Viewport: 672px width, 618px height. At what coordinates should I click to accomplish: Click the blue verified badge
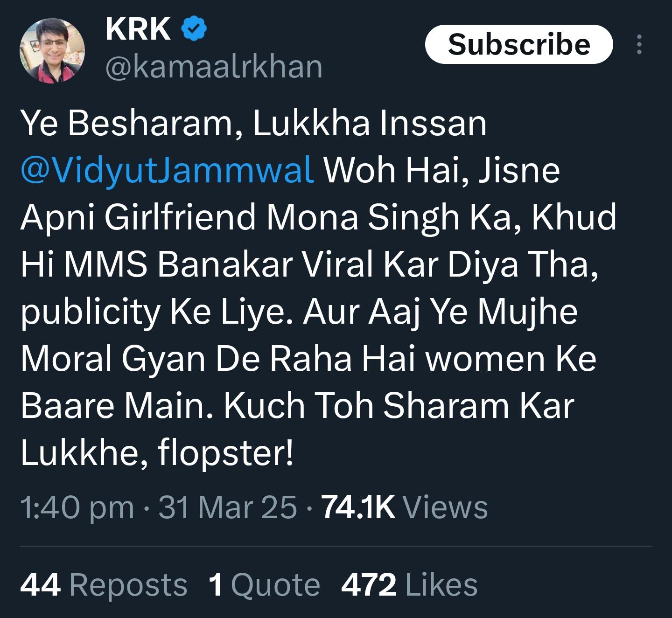(194, 29)
